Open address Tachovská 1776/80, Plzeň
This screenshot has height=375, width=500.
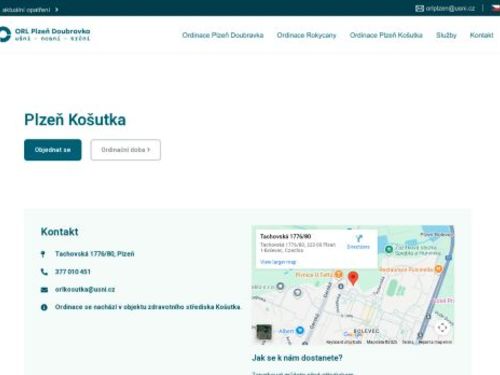[x=95, y=254]
